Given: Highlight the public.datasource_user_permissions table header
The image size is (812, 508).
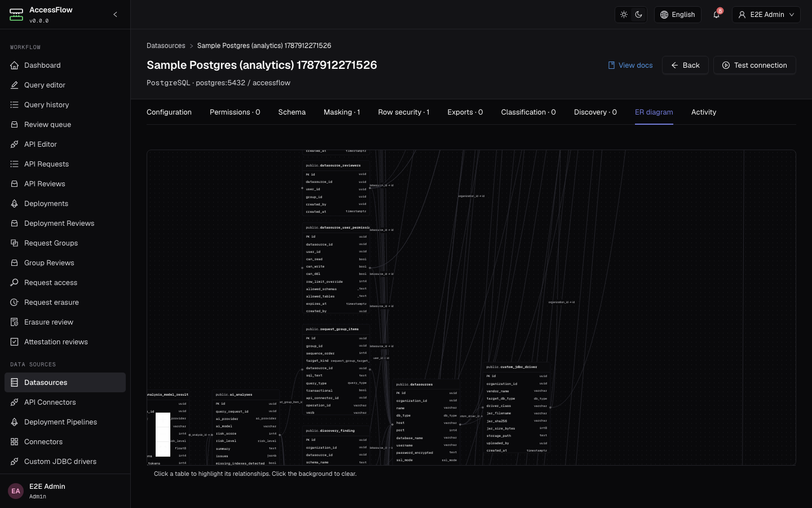Looking at the screenshot, I should [336, 227].
